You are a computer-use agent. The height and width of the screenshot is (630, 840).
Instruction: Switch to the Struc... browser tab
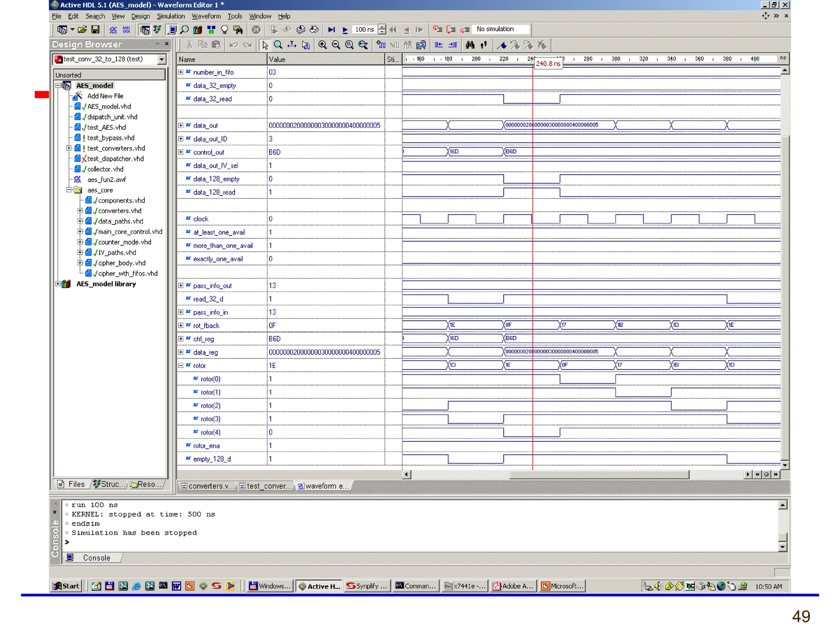(110, 484)
